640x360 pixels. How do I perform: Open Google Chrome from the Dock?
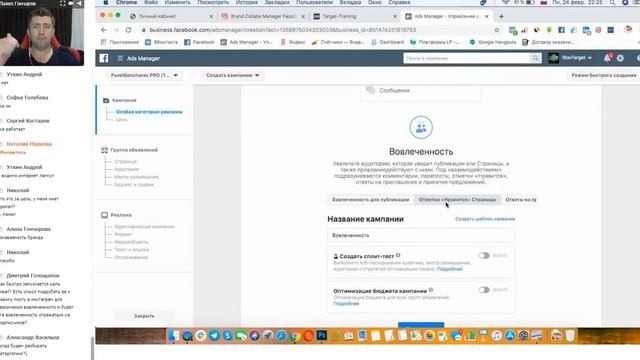tap(295, 336)
